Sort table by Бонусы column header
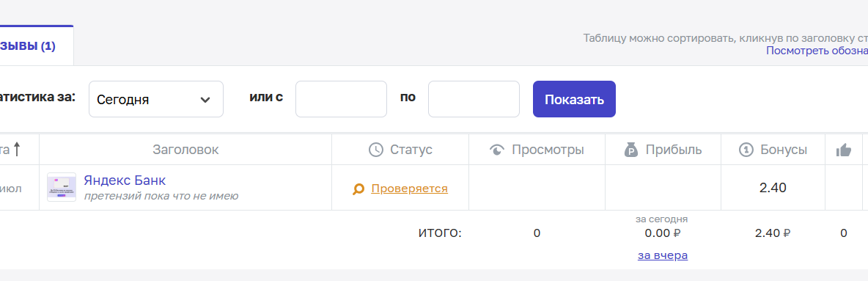 click(x=783, y=150)
